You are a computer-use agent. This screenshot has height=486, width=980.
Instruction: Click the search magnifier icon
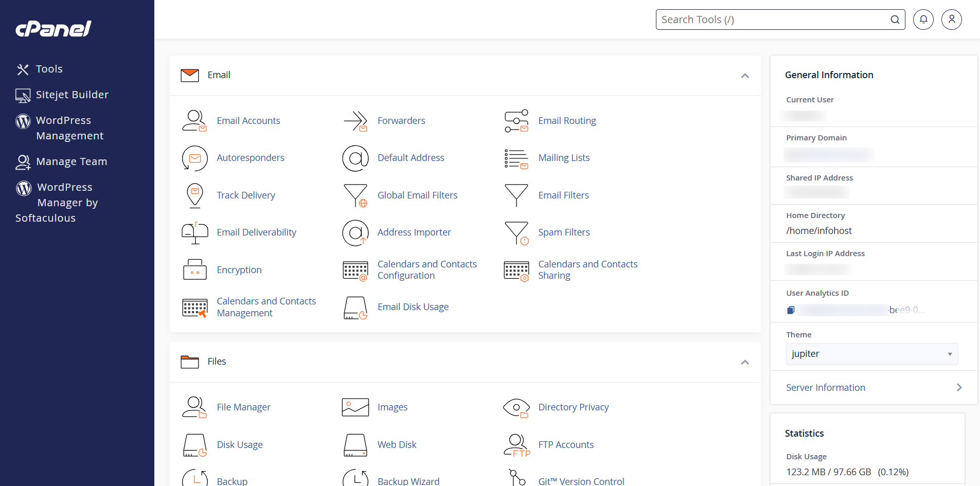tap(895, 20)
